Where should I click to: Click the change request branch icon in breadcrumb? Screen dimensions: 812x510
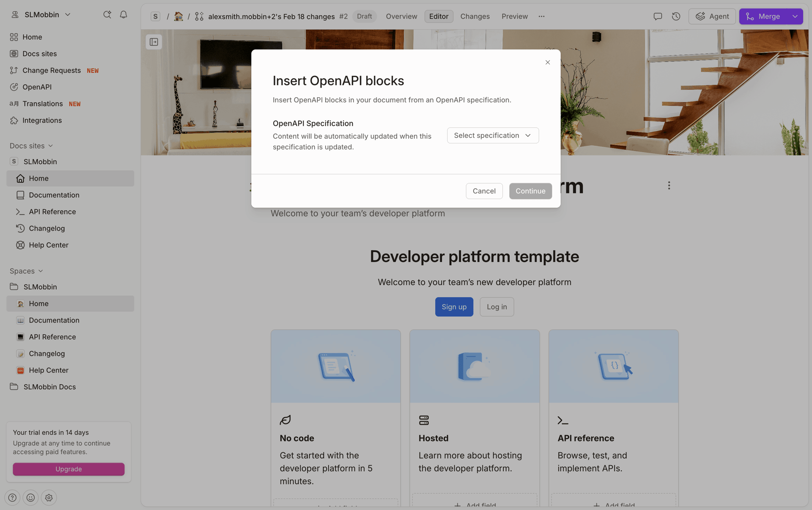[199, 17]
